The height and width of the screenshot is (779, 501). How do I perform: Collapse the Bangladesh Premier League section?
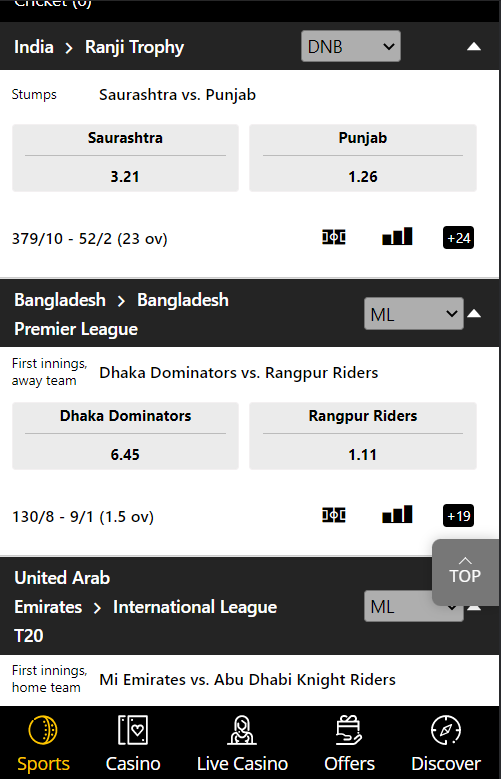(x=474, y=313)
